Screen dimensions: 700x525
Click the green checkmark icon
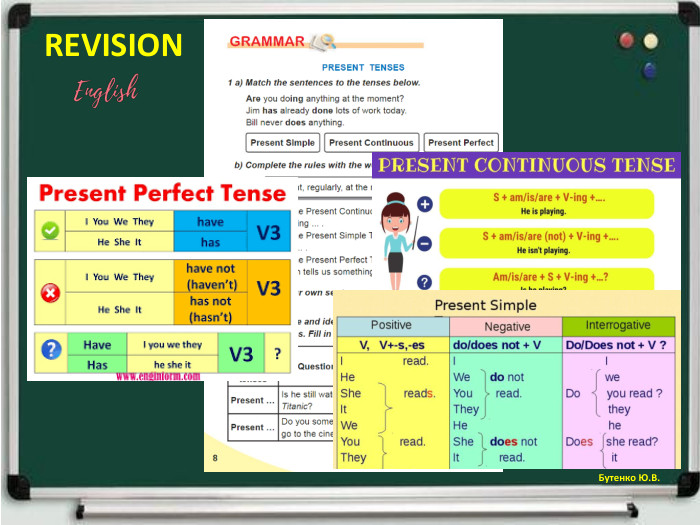[x=50, y=231]
